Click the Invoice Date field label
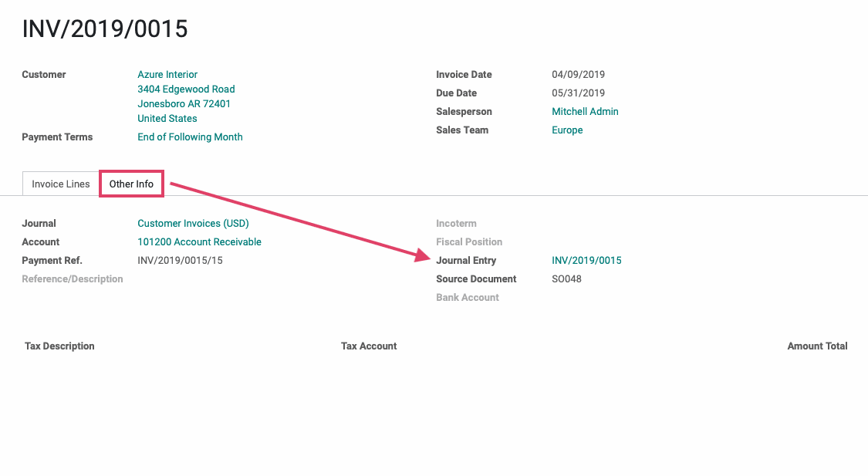Image resolution: width=868 pixels, height=476 pixels. pyautogui.click(x=464, y=74)
